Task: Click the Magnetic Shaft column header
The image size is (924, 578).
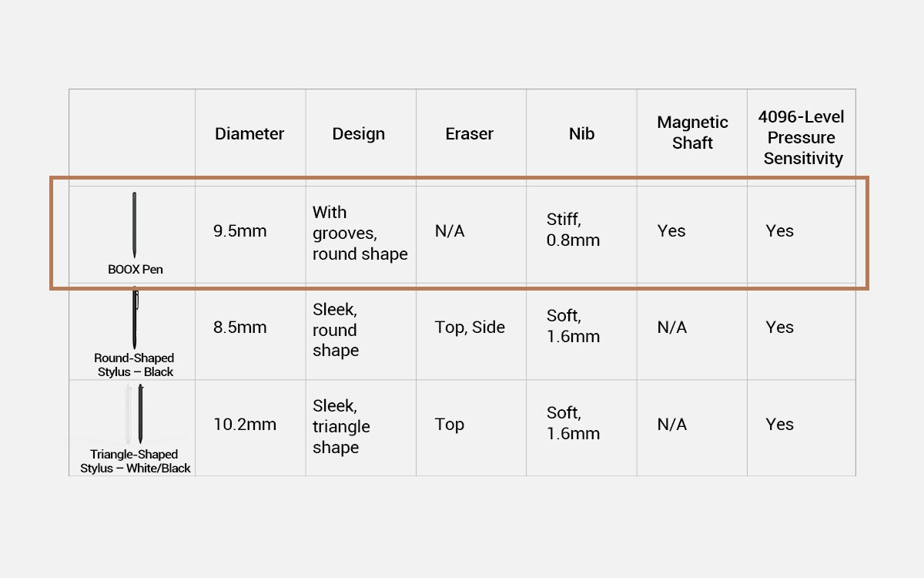Action: pos(692,133)
